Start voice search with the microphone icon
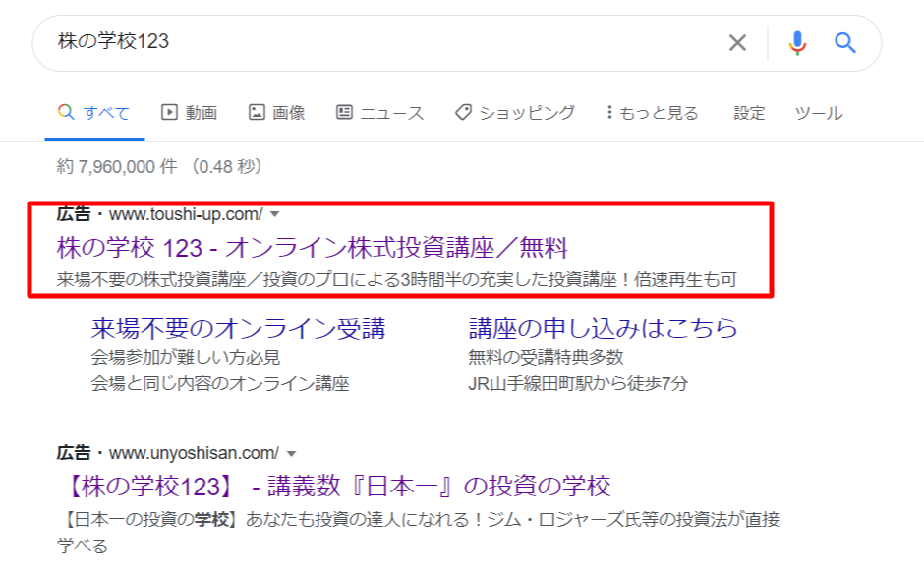The image size is (924, 577). [797, 43]
